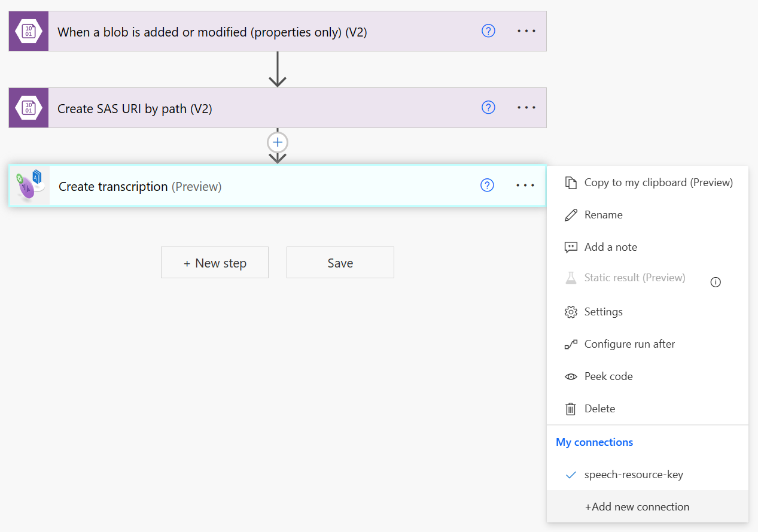The width and height of the screenshot is (758, 532).
Task: Open help for the blob trigger step
Action: (488, 31)
